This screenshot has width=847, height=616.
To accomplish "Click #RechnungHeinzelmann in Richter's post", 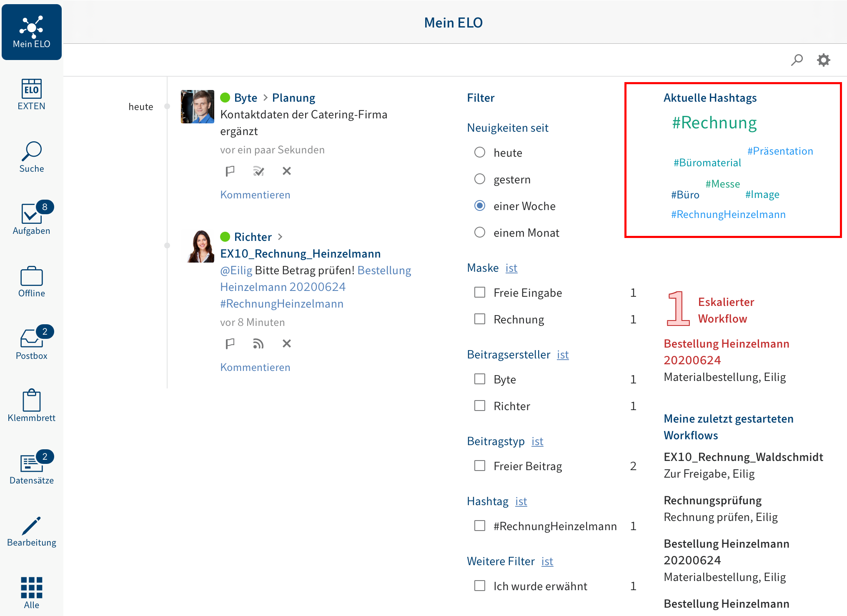I will 282,304.
